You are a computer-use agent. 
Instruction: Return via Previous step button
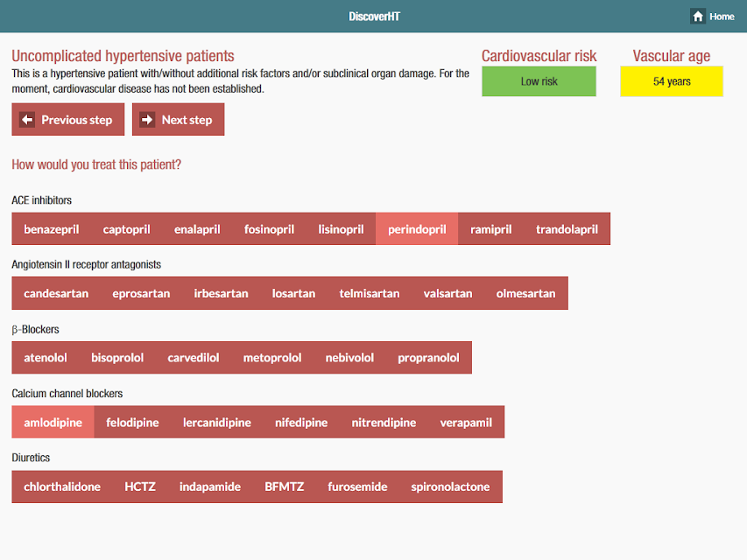click(x=68, y=120)
